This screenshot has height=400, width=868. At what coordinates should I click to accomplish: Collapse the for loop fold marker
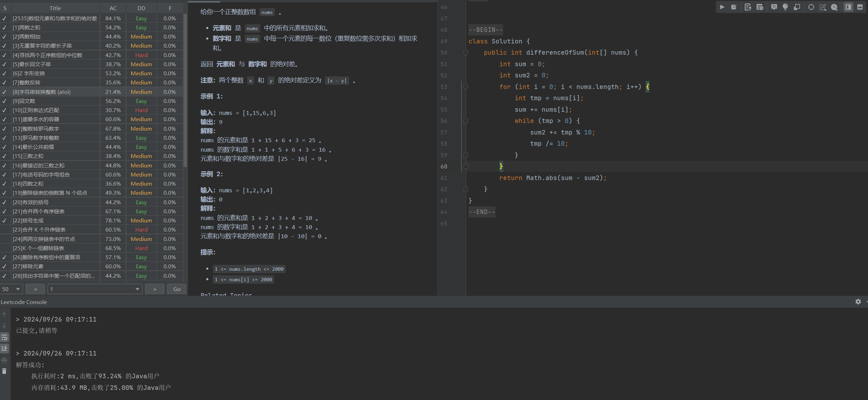(x=466, y=87)
